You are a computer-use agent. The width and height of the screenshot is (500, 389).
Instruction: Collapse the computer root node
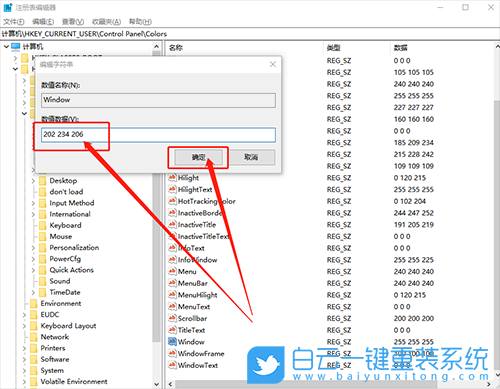coord(6,47)
